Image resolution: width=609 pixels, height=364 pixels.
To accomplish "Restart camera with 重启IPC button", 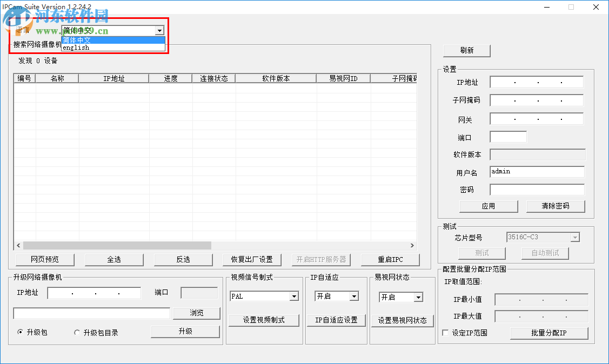I will (390, 259).
